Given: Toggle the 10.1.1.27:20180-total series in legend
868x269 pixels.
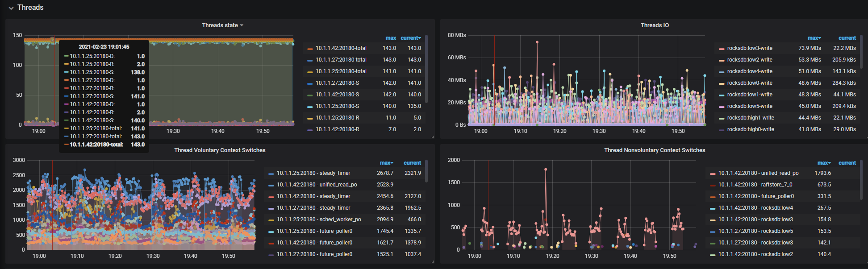Looking at the screenshot, I should 341,60.
